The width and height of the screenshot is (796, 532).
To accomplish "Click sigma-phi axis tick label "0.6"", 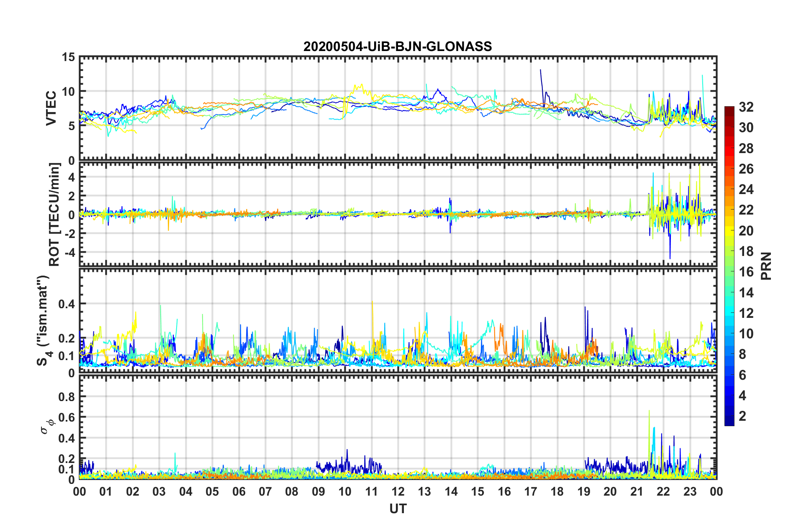I will pyautogui.click(x=67, y=417).
